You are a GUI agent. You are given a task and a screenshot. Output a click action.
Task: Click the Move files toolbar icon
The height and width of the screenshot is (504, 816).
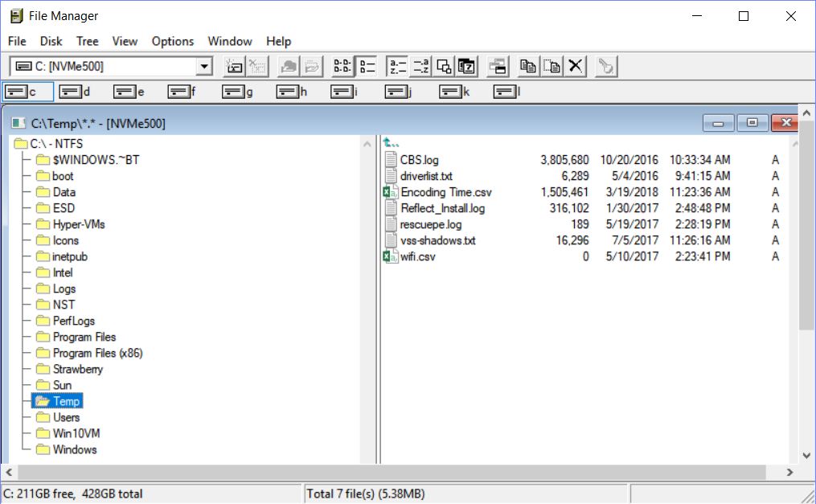pyautogui.click(x=552, y=67)
